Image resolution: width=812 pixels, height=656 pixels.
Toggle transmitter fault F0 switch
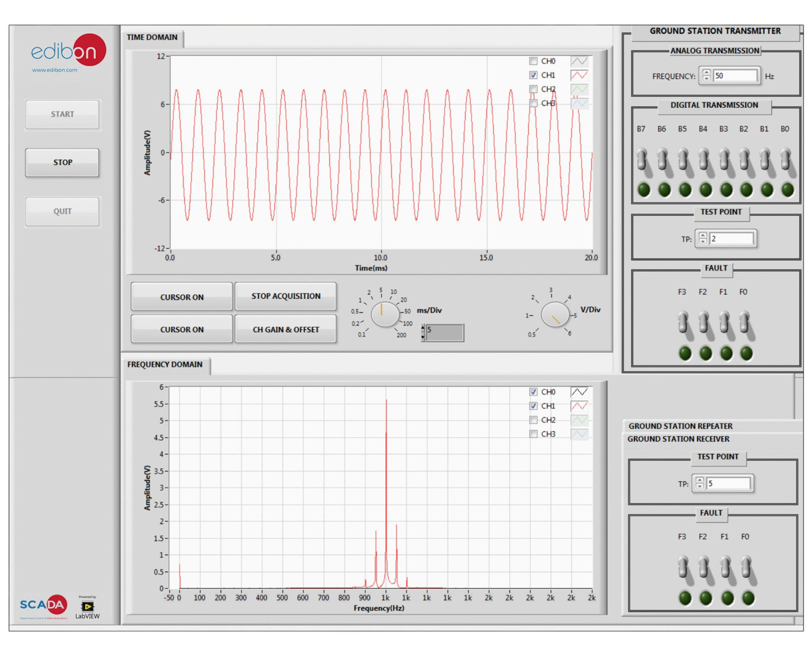[x=745, y=323]
